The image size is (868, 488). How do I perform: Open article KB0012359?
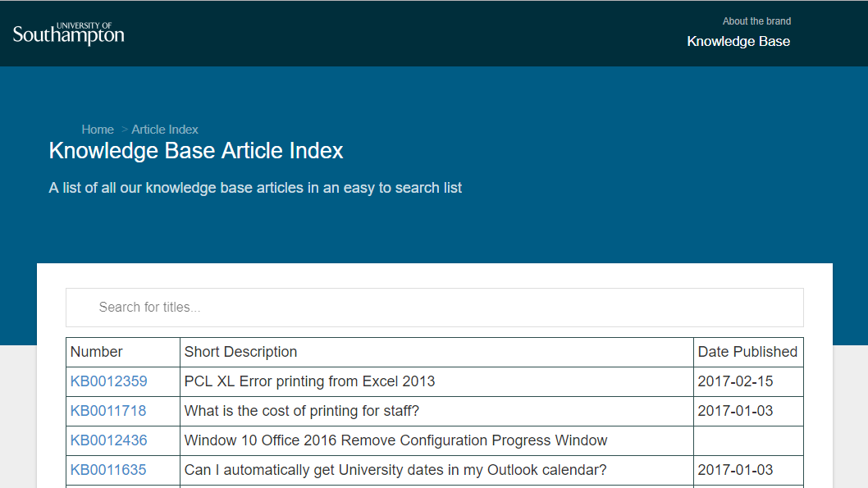[x=109, y=381]
